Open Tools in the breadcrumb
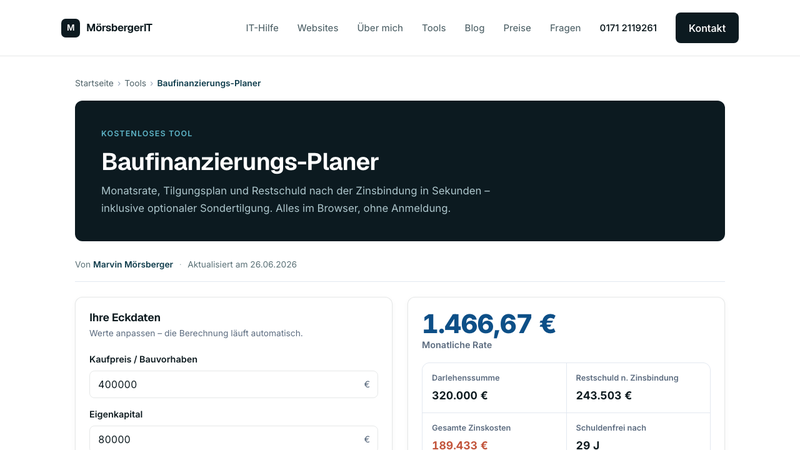800x450 pixels. 135,83
